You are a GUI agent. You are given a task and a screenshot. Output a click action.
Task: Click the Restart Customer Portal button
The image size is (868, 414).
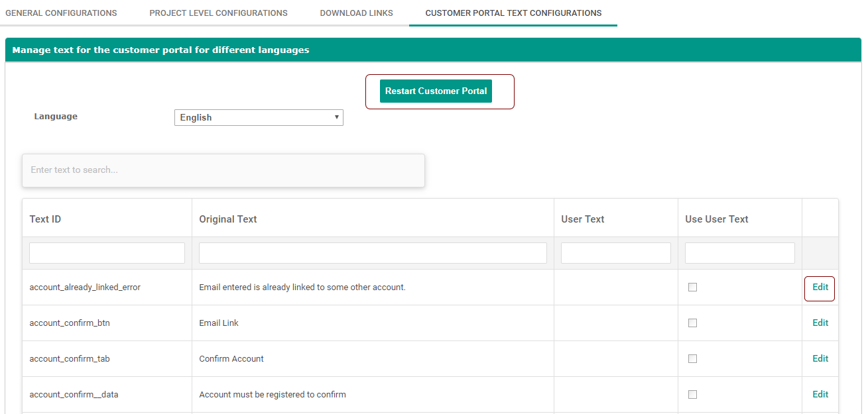[x=436, y=91]
